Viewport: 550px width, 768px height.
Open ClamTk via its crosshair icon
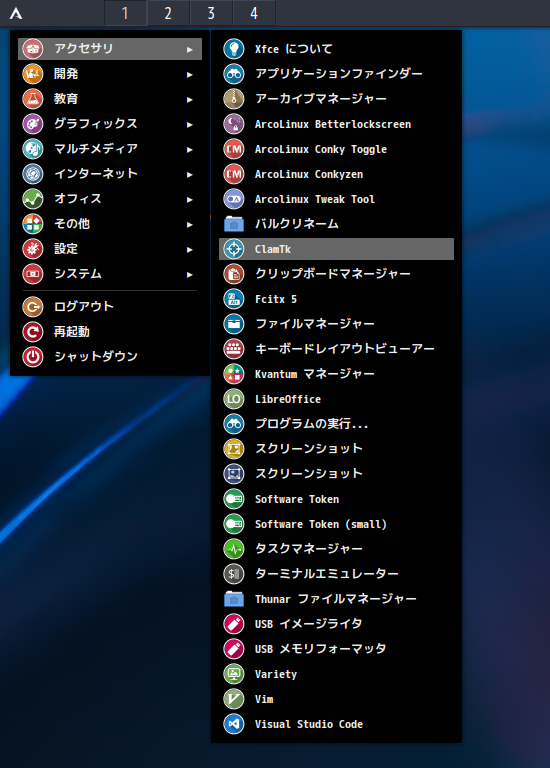click(234, 249)
